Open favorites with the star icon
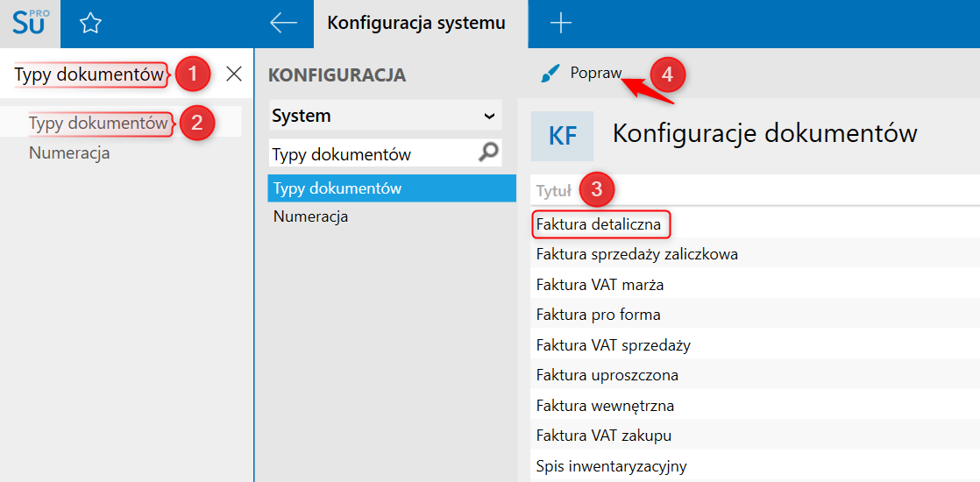The image size is (980, 482). (x=90, y=24)
